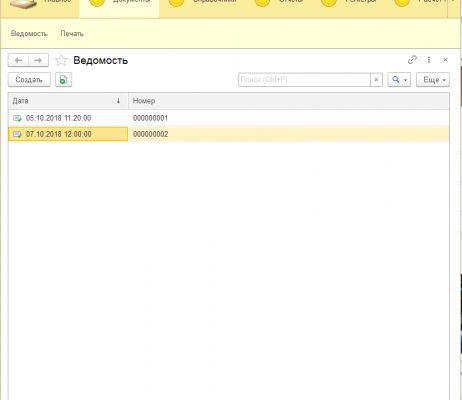Go forward with the right arrow button
The height and width of the screenshot is (400, 462).
[38, 60]
